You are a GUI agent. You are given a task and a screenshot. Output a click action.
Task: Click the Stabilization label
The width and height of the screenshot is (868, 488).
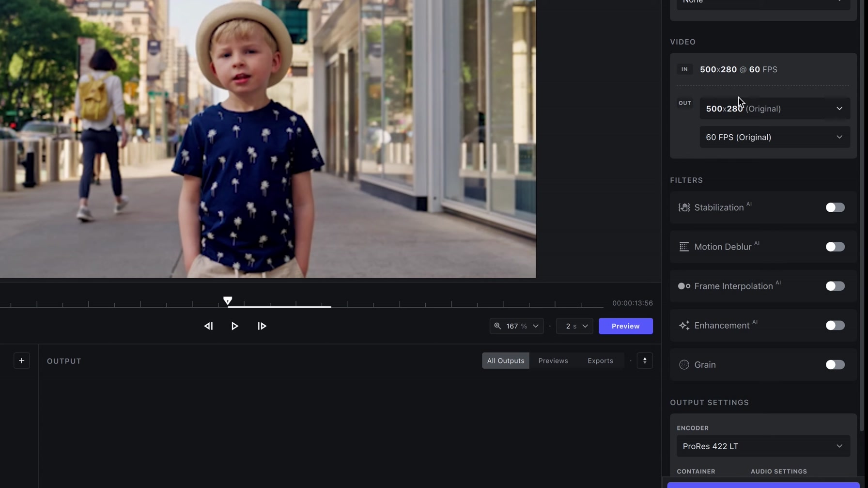(719, 207)
